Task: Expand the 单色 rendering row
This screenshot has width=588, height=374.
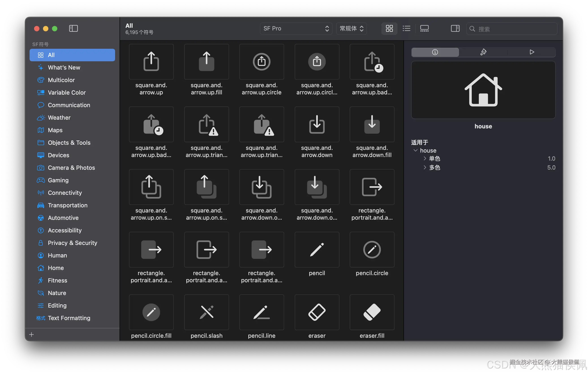Action: point(425,159)
